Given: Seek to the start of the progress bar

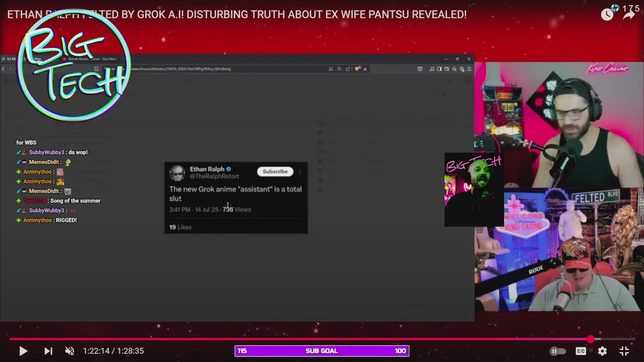Looking at the screenshot, I should point(10,339).
